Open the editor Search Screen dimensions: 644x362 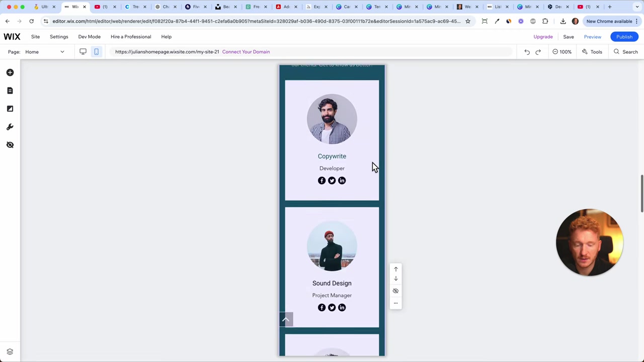(626, 52)
